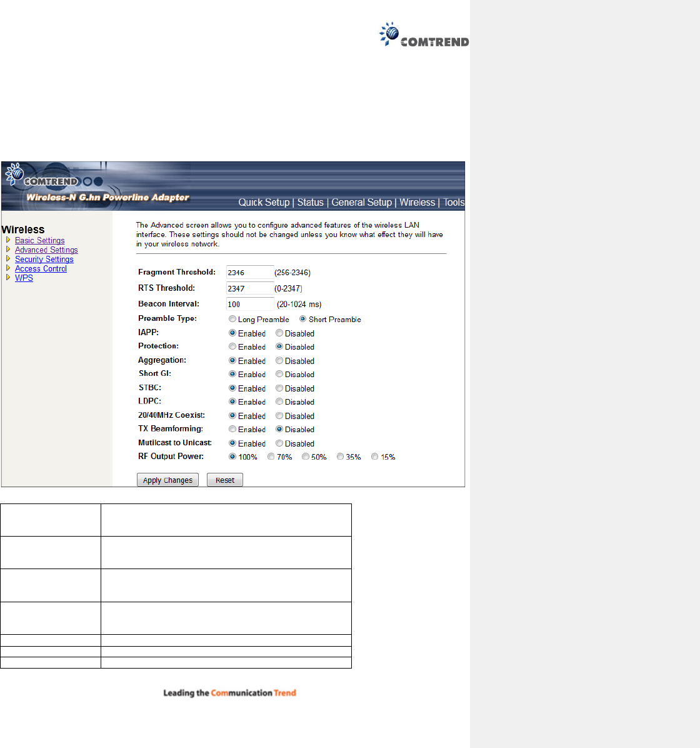This screenshot has width=700, height=748.
Task: Click the Comtrend logo in the banner
Action: (x=41, y=176)
